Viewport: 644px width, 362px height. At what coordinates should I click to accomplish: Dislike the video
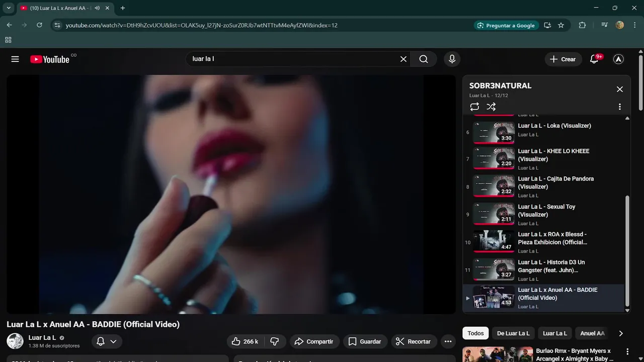[x=275, y=341]
